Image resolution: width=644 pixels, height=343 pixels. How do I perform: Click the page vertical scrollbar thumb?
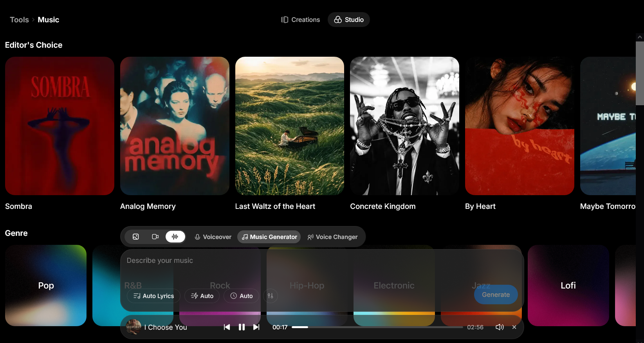(x=640, y=73)
